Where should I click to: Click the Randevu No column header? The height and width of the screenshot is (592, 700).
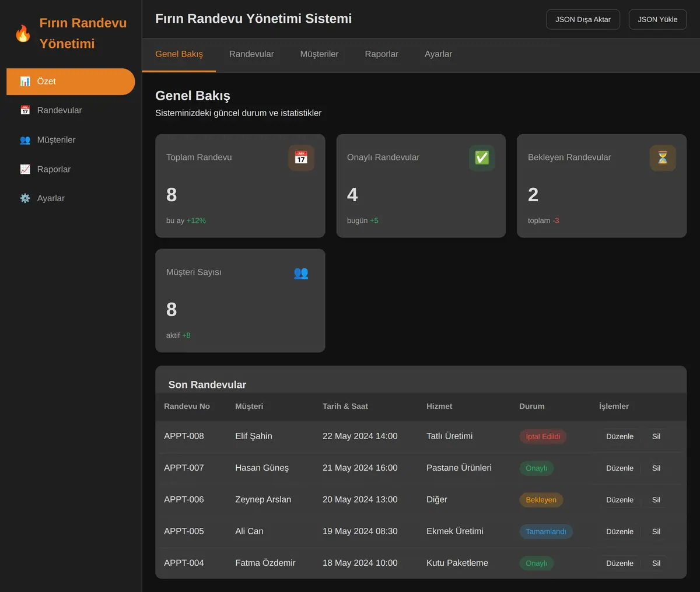[187, 407]
